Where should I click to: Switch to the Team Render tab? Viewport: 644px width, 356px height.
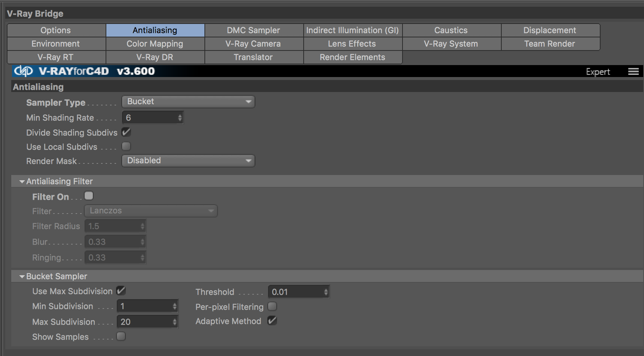click(x=550, y=44)
